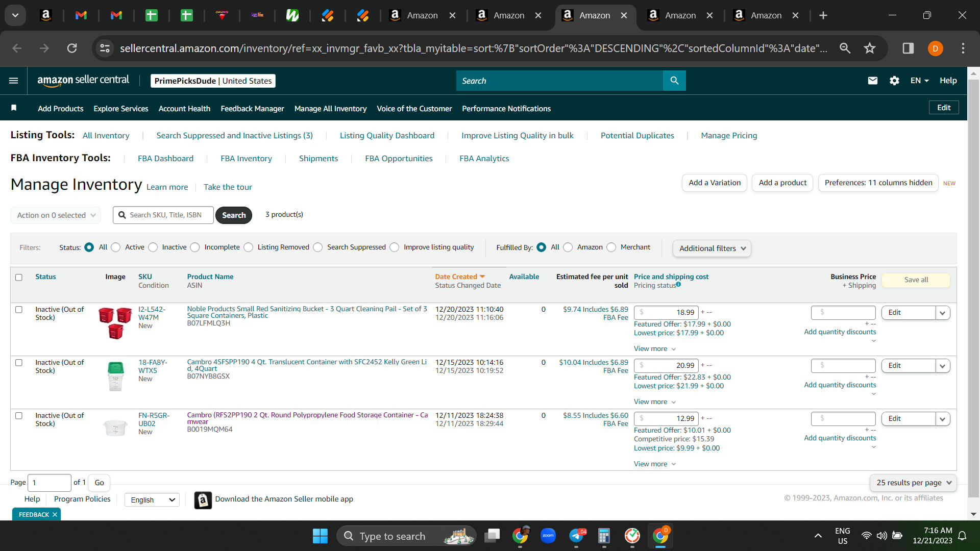The image size is (980, 551).
Task: Click the 18.99 price input field
Action: 666,313
